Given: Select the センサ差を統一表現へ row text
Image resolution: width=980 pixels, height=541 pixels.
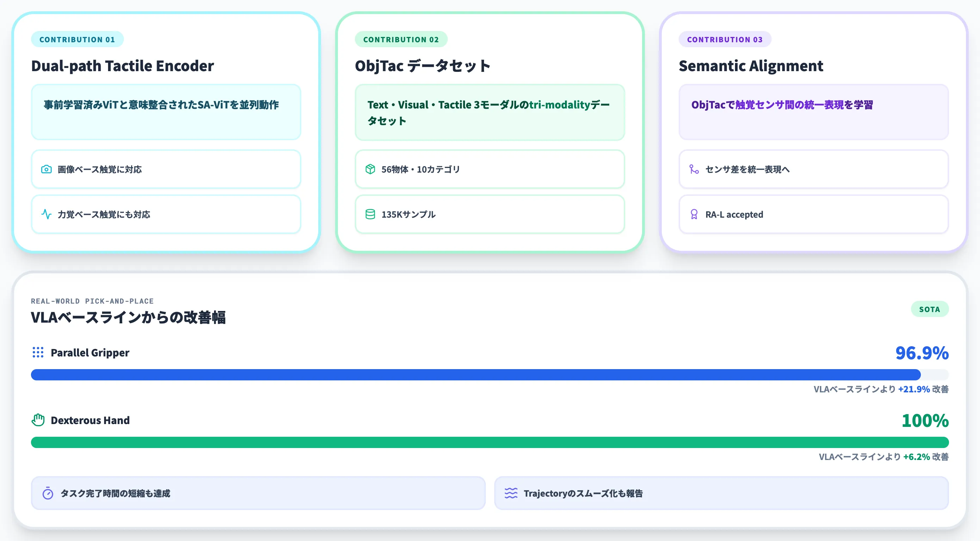Looking at the screenshot, I should [748, 169].
